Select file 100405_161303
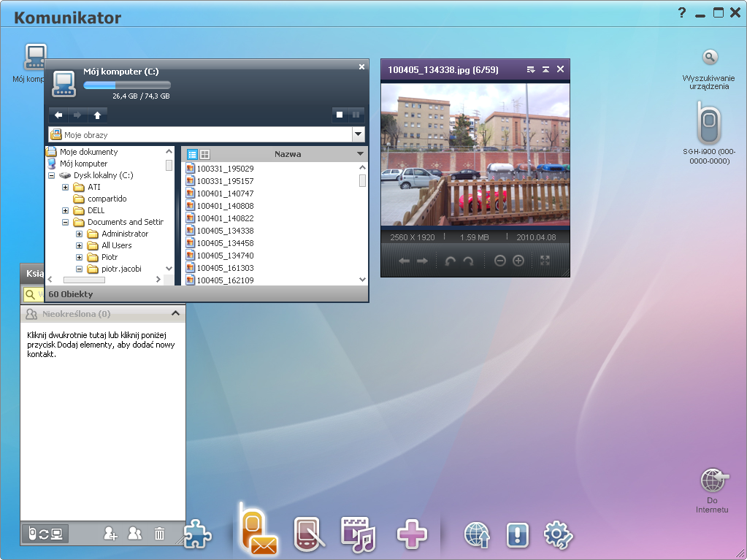Viewport: 747px width, 560px height. 225,268
